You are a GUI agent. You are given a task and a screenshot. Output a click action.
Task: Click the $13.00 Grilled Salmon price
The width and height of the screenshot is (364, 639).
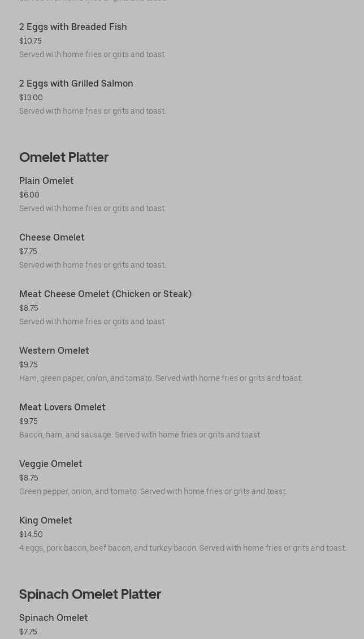tap(31, 98)
